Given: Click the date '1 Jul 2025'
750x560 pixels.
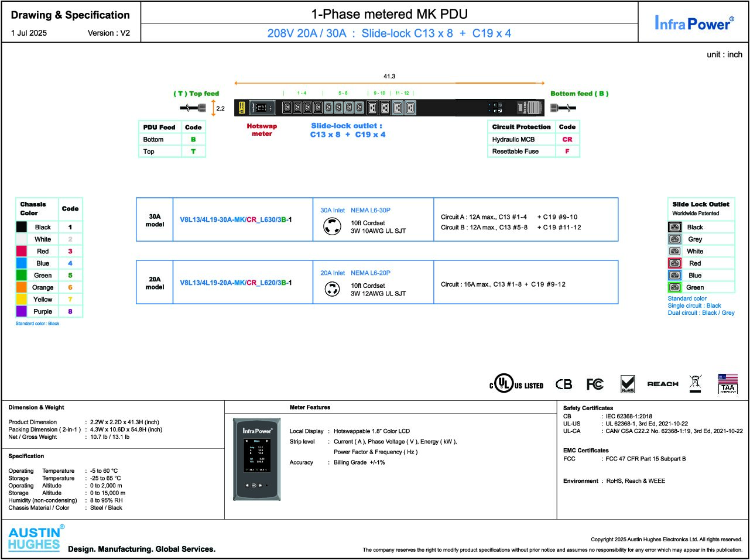Looking at the screenshot, I should pyautogui.click(x=29, y=33).
